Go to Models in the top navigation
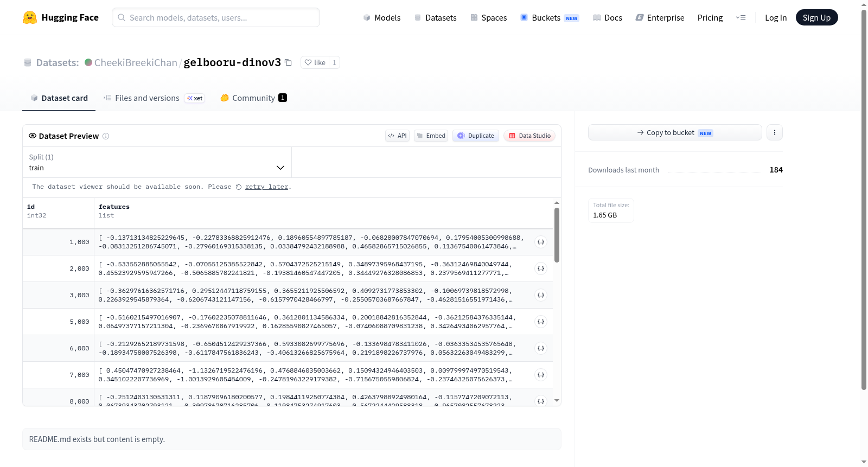868x467 pixels. (x=382, y=17)
